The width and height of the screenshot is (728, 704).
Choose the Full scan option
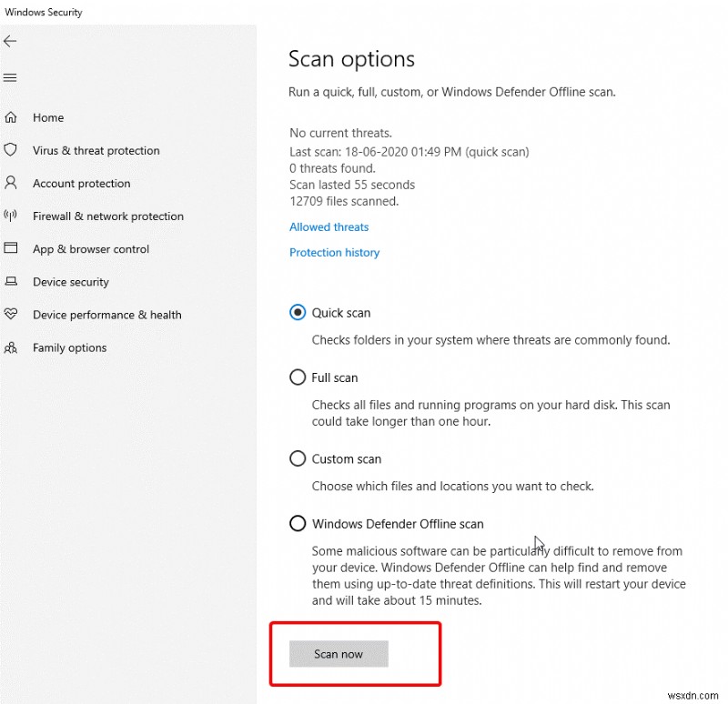(x=298, y=377)
